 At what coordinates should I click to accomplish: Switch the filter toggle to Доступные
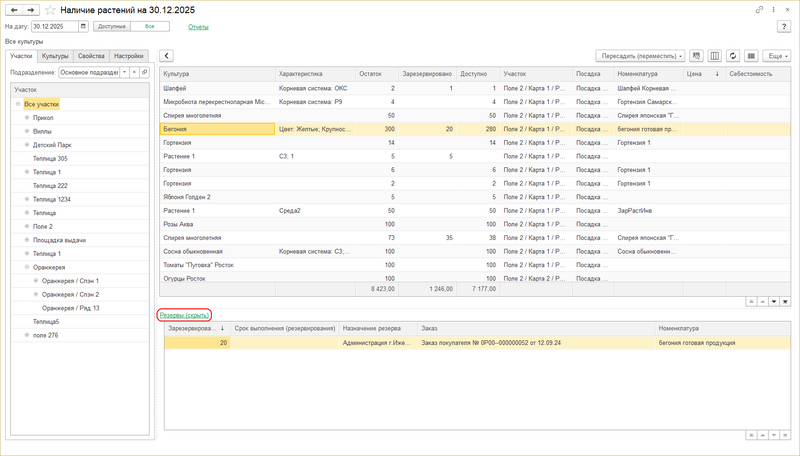[x=110, y=27]
